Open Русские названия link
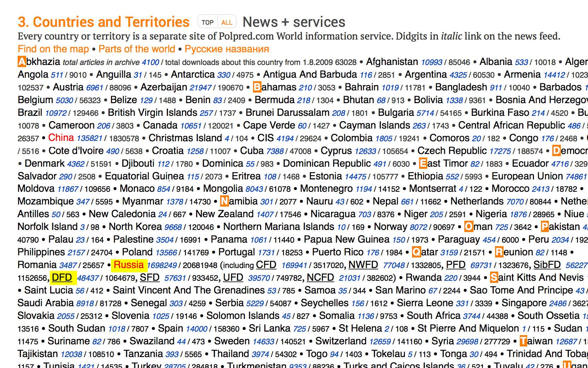The image size is (588, 368). click(x=227, y=49)
